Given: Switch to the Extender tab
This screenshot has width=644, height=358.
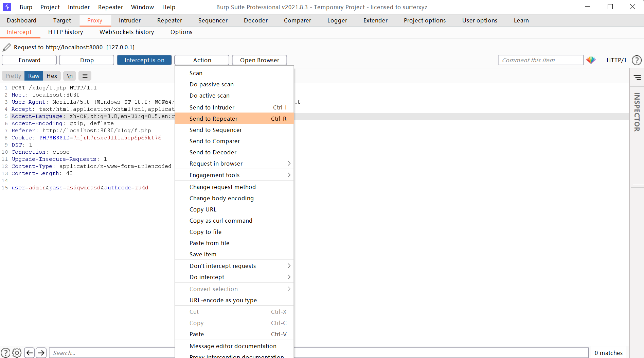Looking at the screenshot, I should click(x=375, y=20).
